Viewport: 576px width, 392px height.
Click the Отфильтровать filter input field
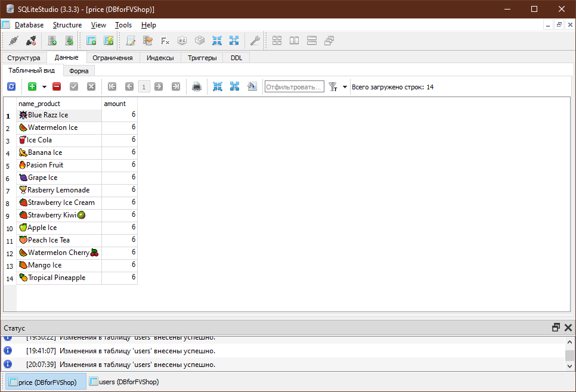pyautogui.click(x=295, y=87)
